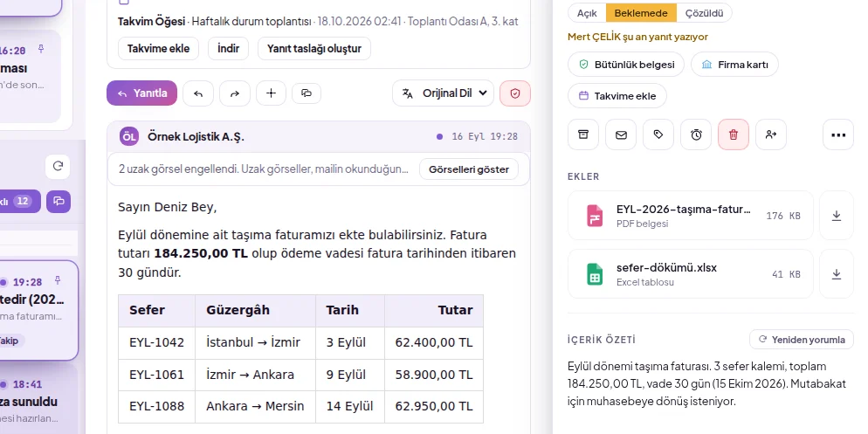The image size is (868, 434).
Task: Click table cell EYL-1042
Action: [x=156, y=342]
